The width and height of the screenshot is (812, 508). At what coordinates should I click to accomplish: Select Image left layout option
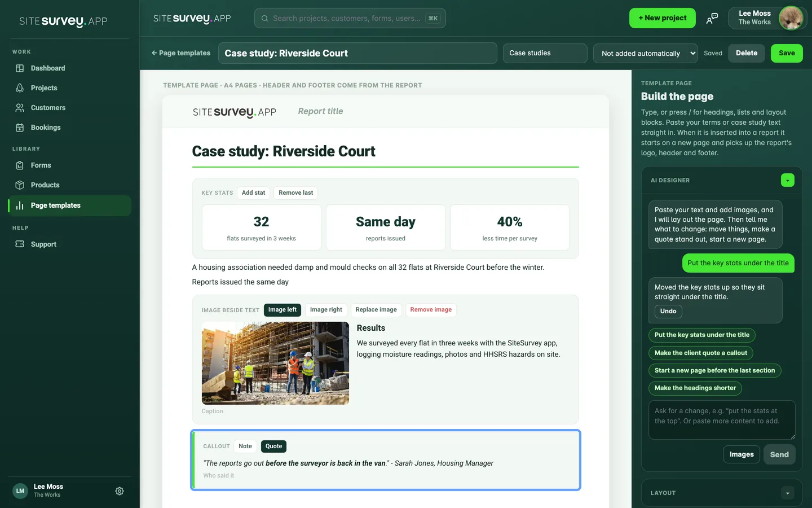coord(283,310)
